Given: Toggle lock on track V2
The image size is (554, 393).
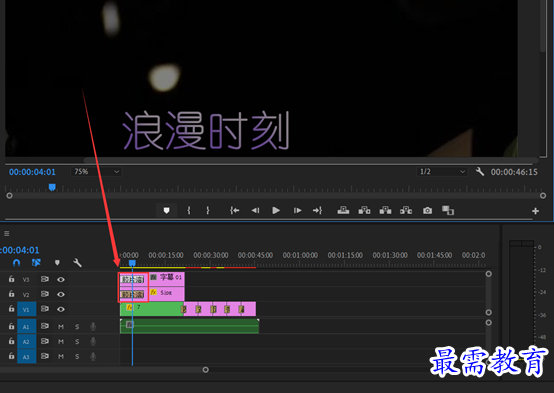Looking at the screenshot, I should click(12, 294).
